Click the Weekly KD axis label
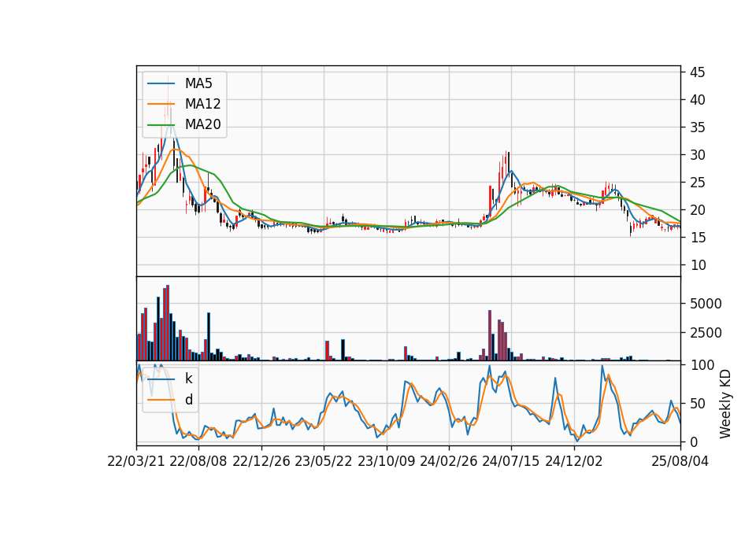The image size is (756, 543). tap(725, 404)
